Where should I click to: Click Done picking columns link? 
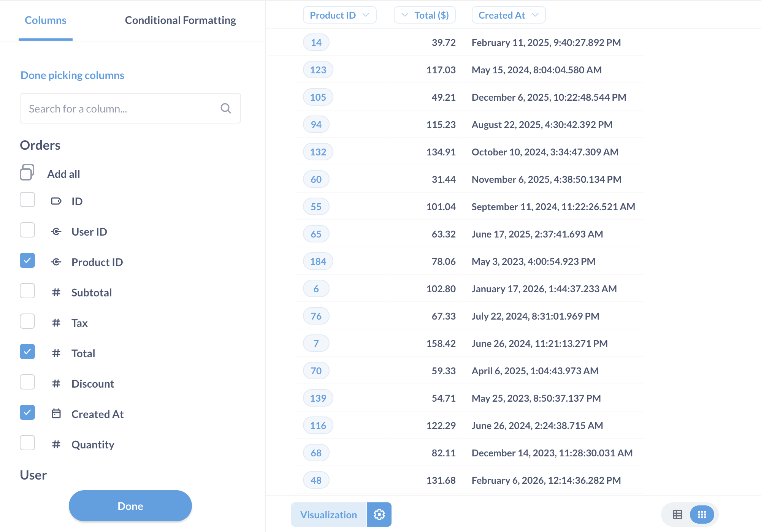pos(73,75)
